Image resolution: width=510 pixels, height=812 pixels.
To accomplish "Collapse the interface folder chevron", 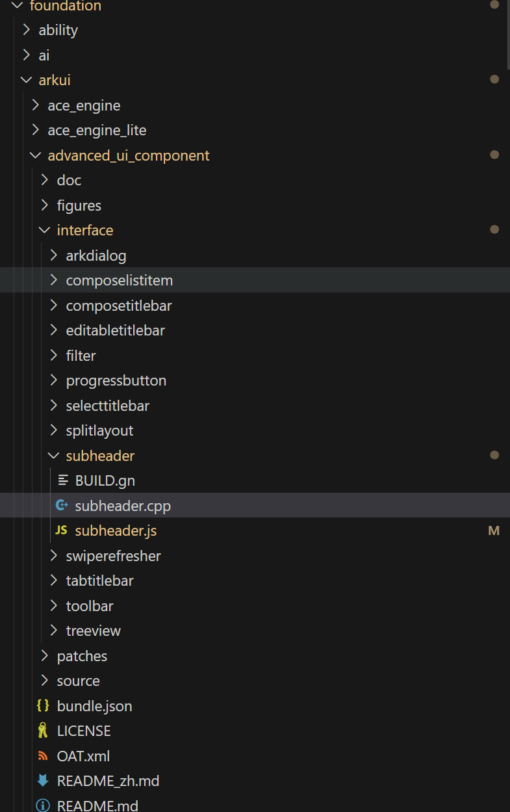I will (44, 230).
